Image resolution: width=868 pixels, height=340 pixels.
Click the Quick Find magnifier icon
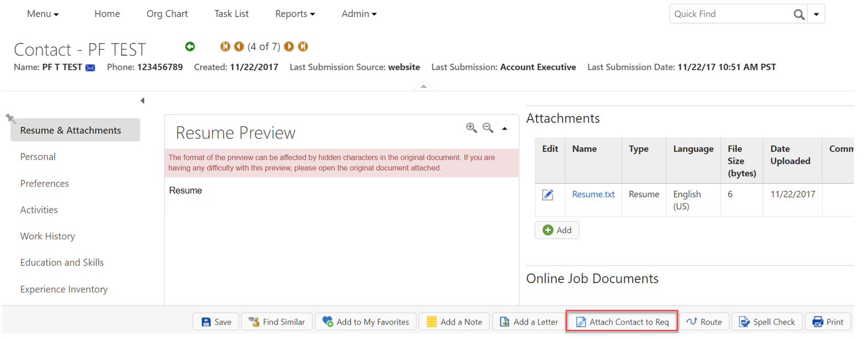799,14
